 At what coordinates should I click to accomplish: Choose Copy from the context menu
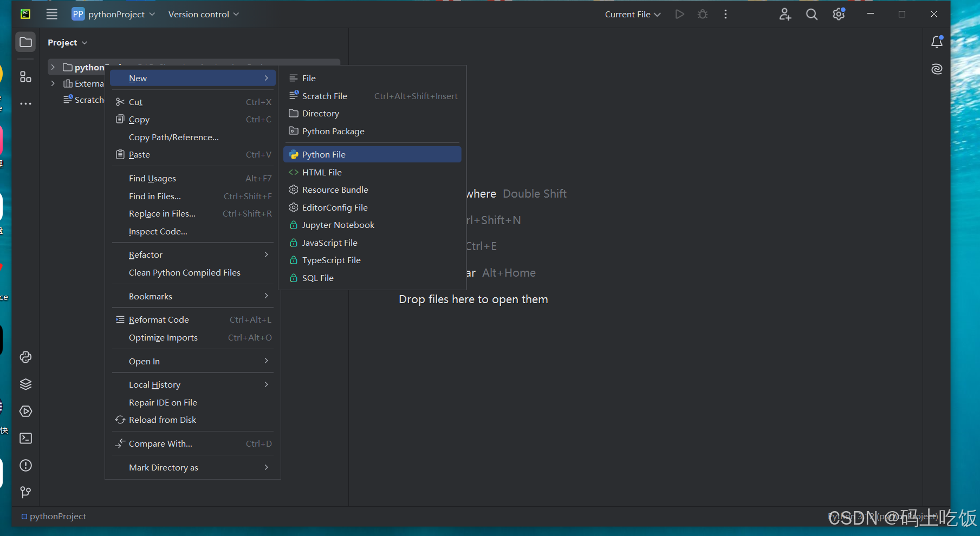193,120
